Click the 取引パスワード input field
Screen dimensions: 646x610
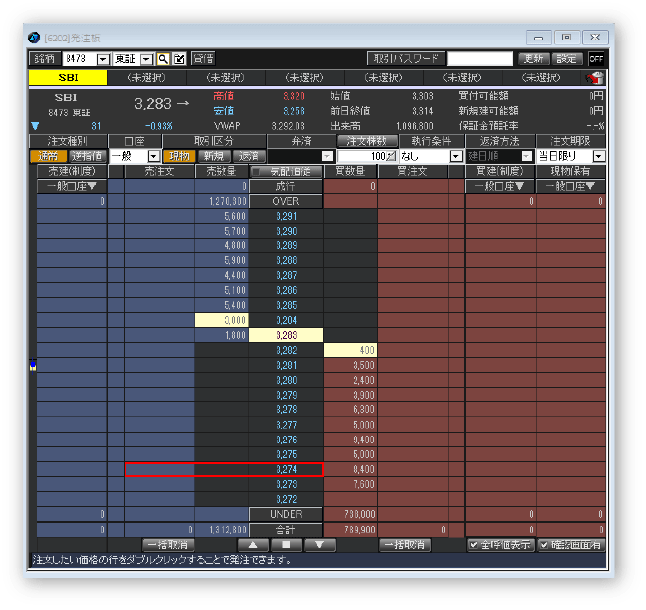point(480,59)
